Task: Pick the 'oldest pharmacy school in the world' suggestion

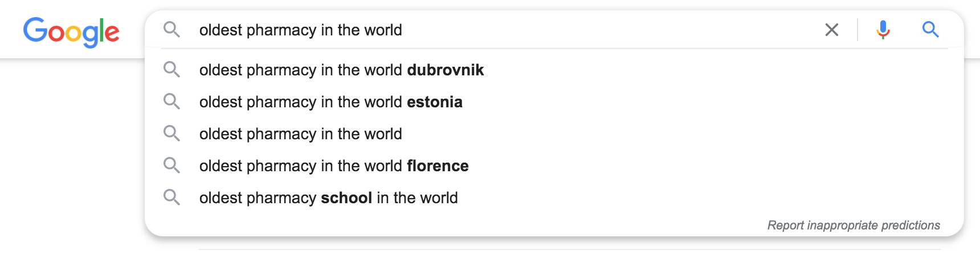Action: pos(328,197)
